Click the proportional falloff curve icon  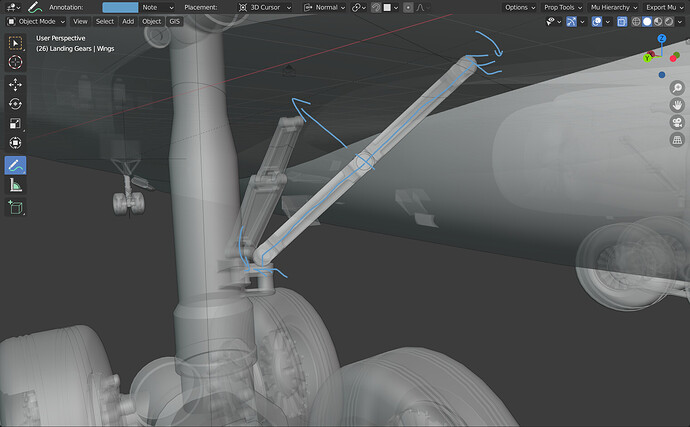tap(422, 7)
